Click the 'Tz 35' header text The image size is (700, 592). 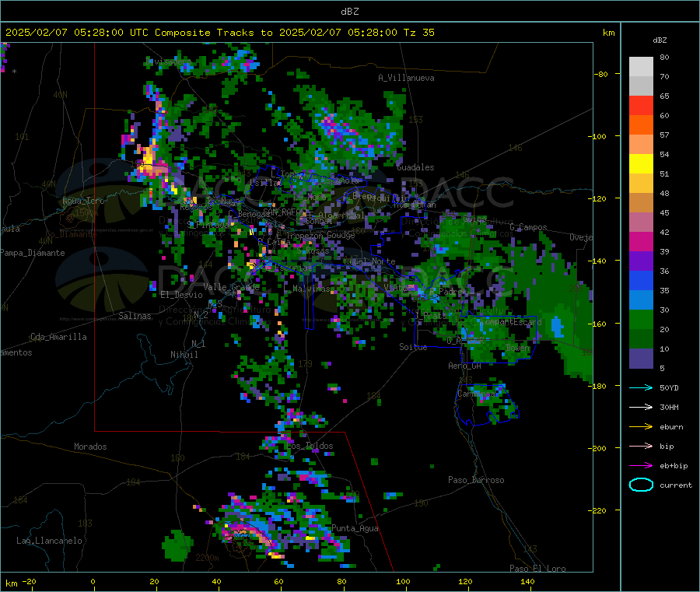point(418,33)
